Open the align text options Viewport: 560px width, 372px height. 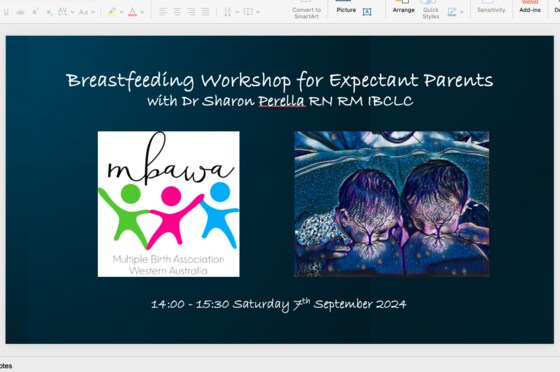248,12
